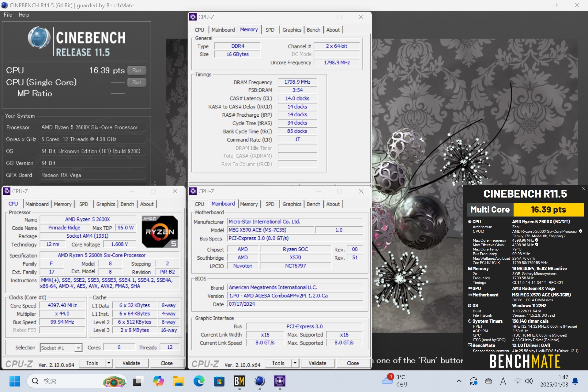
Task: Click the Cinebench taskbar icon
Action: point(260,381)
